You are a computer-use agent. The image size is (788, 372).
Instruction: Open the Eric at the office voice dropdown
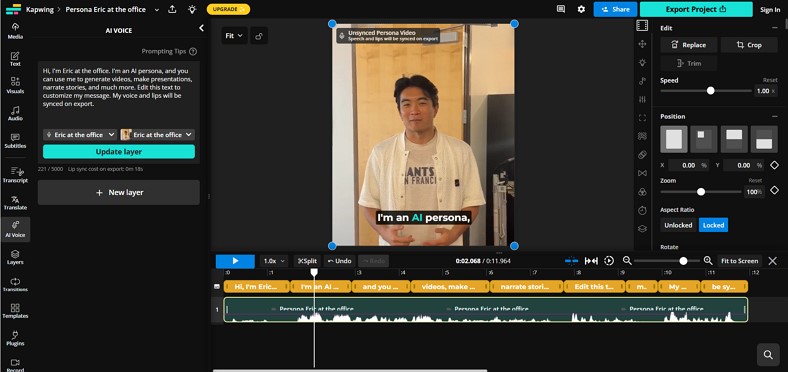coord(80,135)
